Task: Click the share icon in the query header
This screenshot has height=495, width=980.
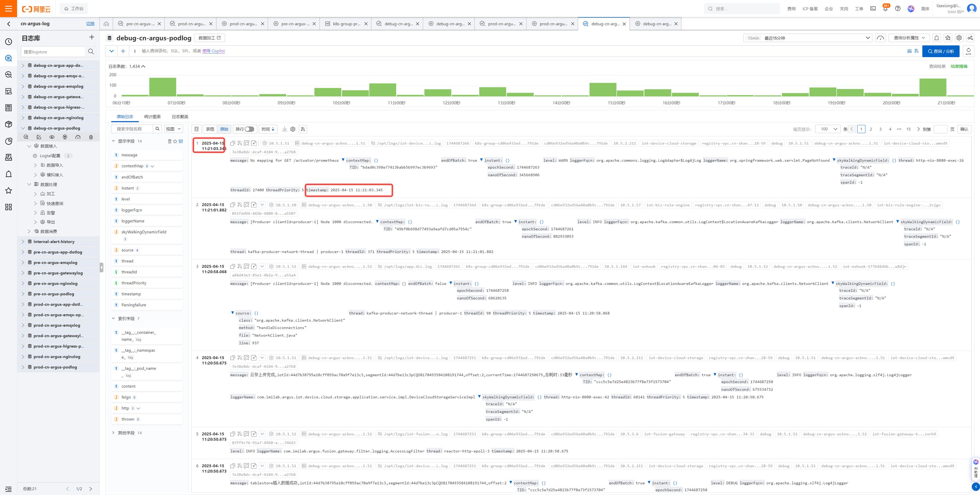Action: click(x=970, y=38)
